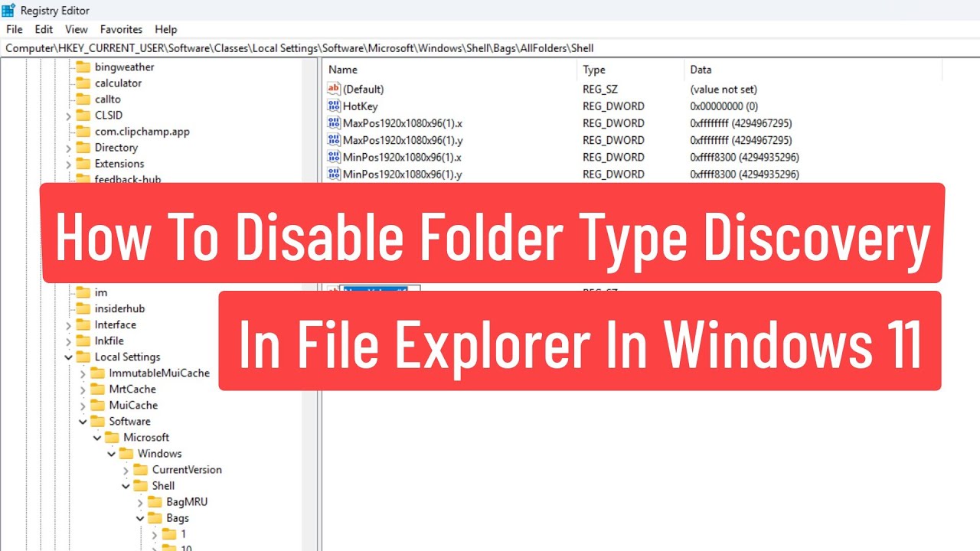
Task: Open the View menu
Action: point(77,29)
